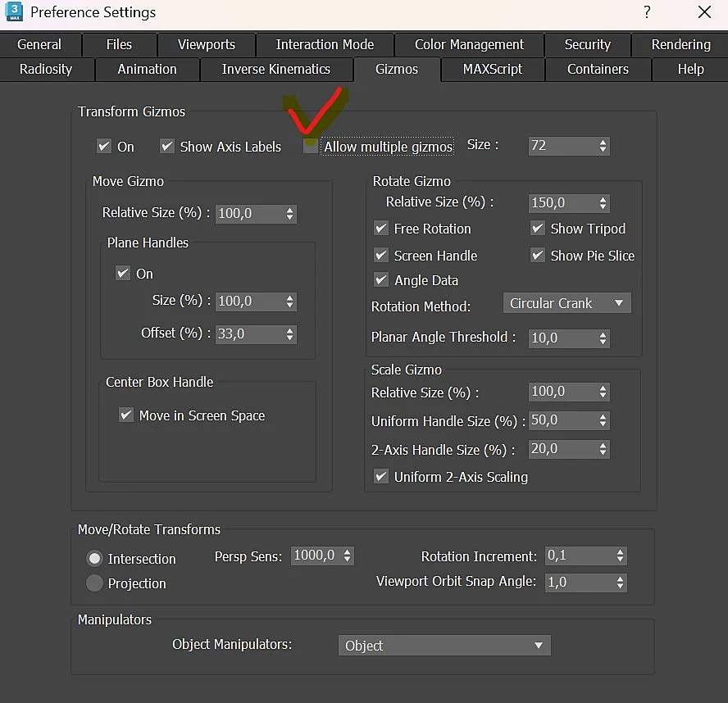Click the Persp Sens spinner arrows

pos(348,556)
